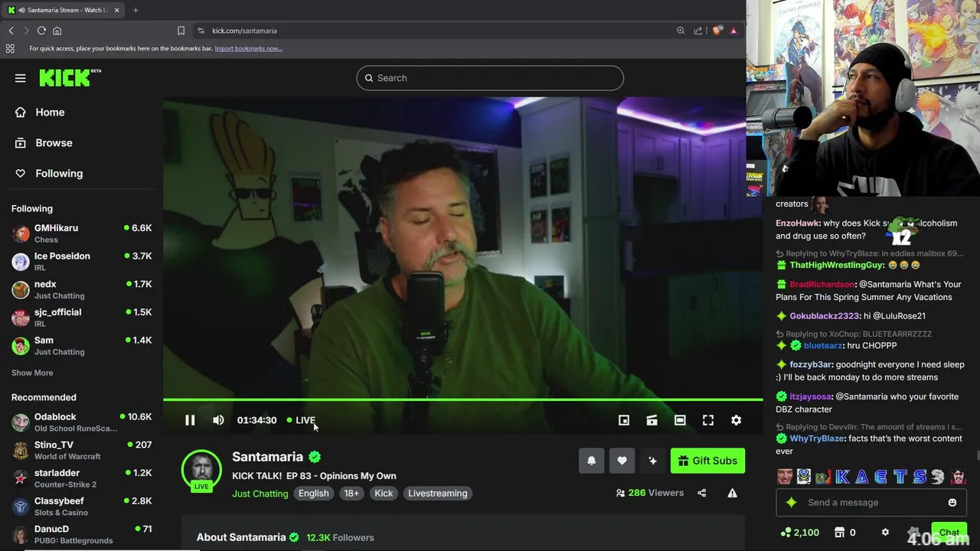This screenshot has width=980, height=551.
Task: Select the Livestreaming tag
Action: click(437, 494)
